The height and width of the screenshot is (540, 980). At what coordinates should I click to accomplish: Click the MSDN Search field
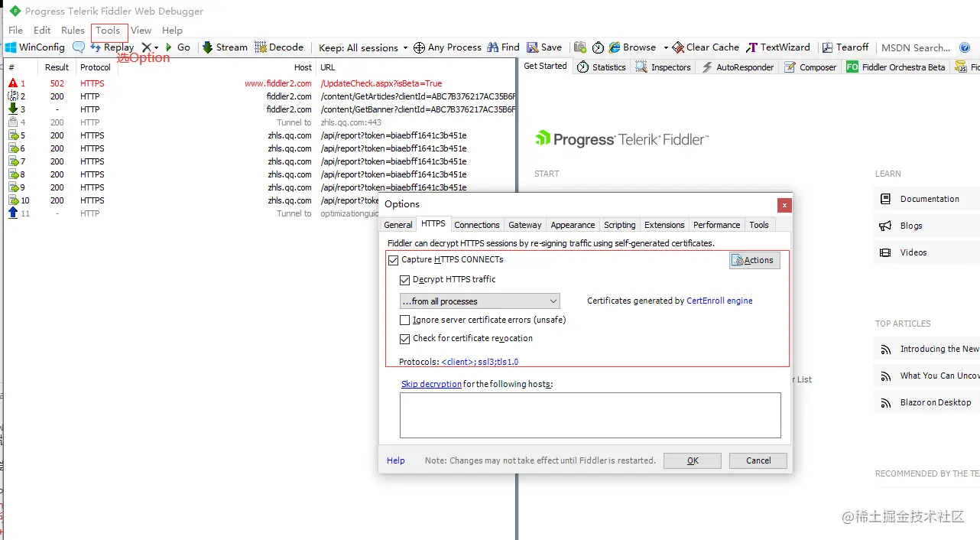tap(916, 47)
